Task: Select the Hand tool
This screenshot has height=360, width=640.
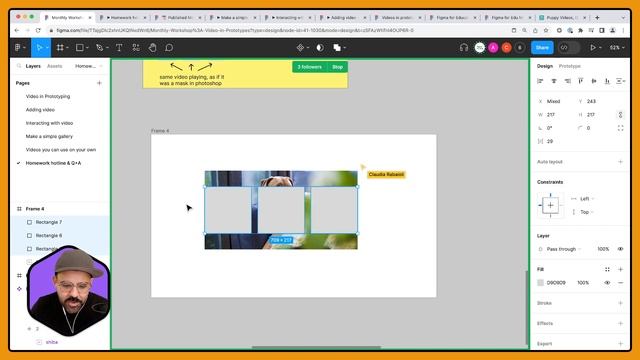Action: [x=152, y=48]
